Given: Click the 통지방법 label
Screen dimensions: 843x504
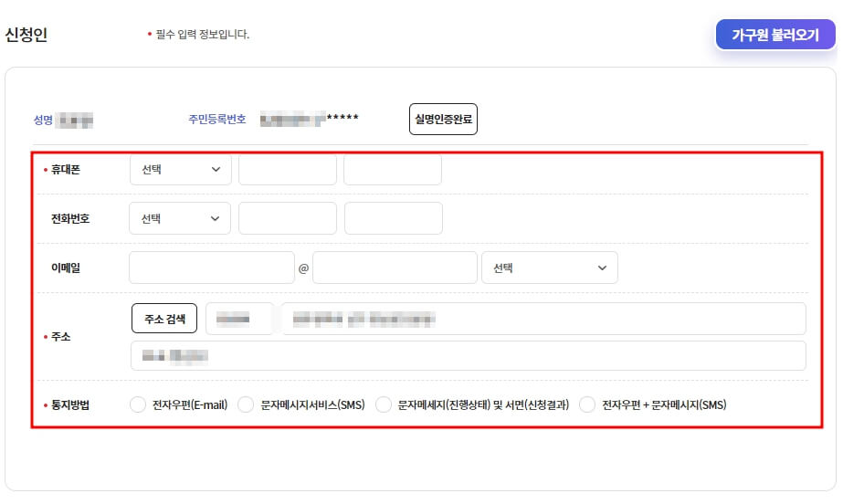Looking at the screenshot, I should [70, 405].
